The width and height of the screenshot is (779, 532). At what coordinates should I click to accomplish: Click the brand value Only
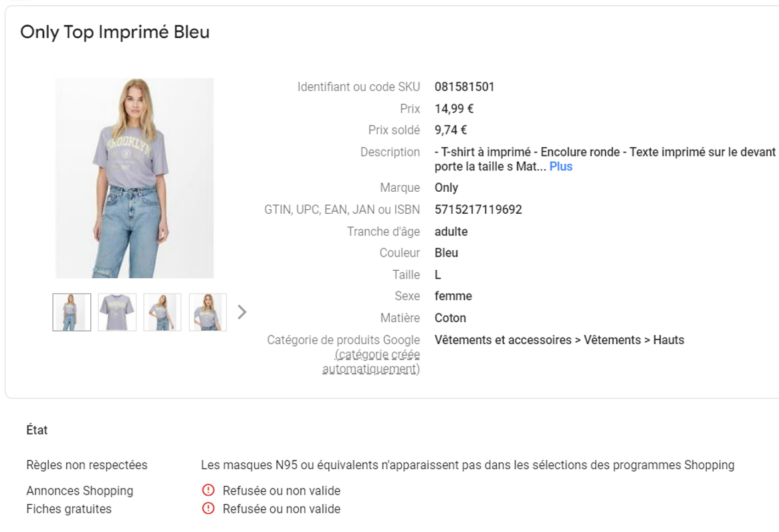pyautogui.click(x=446, y=188)
